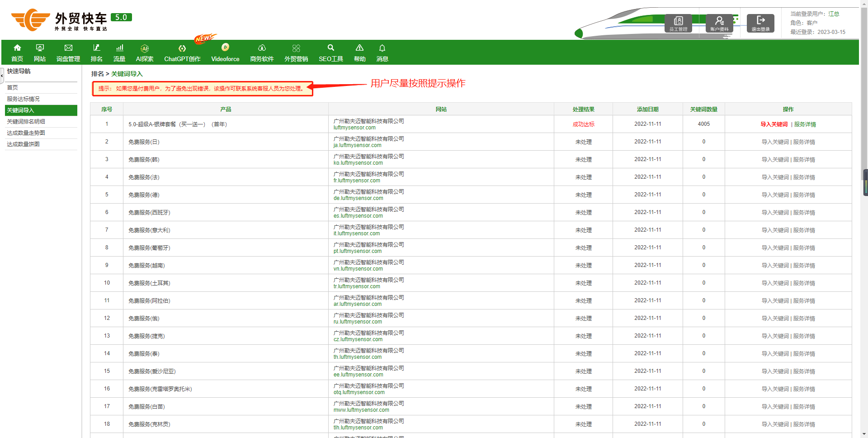Image resolution: width=868 pixels, height=438 pixels.
Task: Click 导入关键词 for 免费服务(西班牙) row
Action: (x=775, y=213)
